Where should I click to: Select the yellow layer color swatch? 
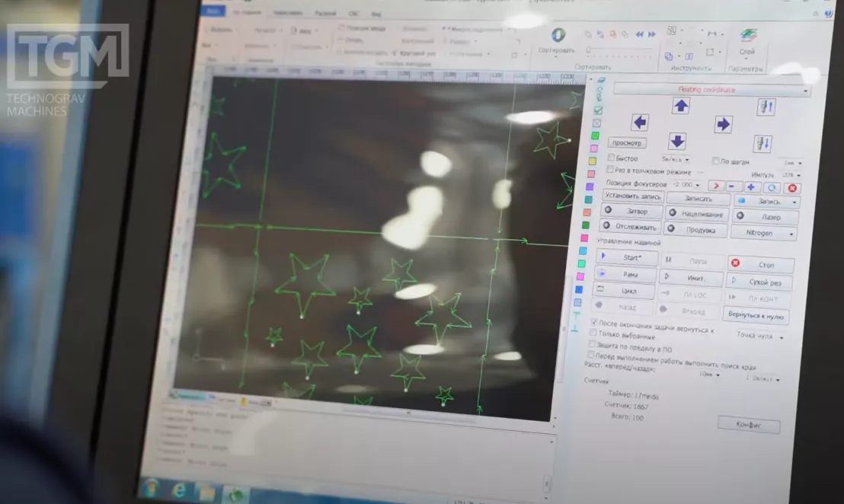point(592,161)
